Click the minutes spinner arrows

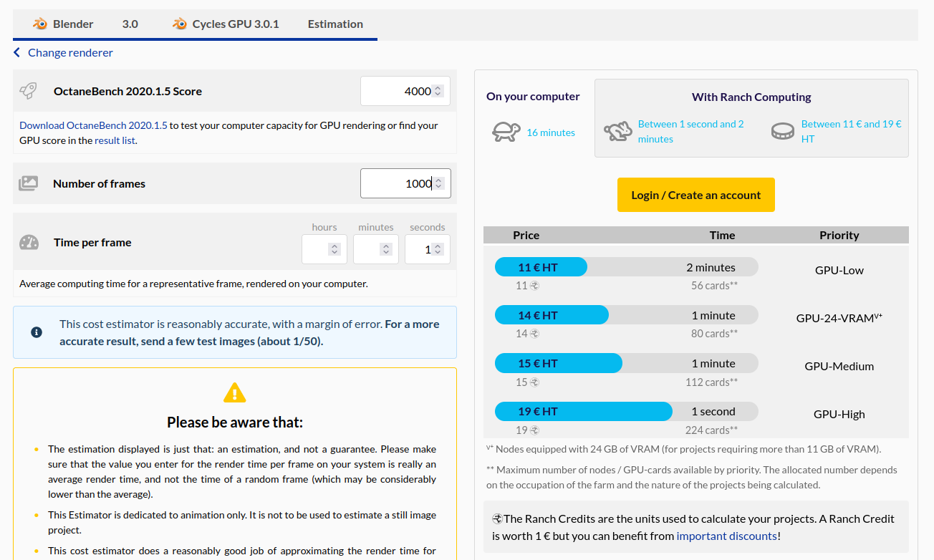click(386, 249)
